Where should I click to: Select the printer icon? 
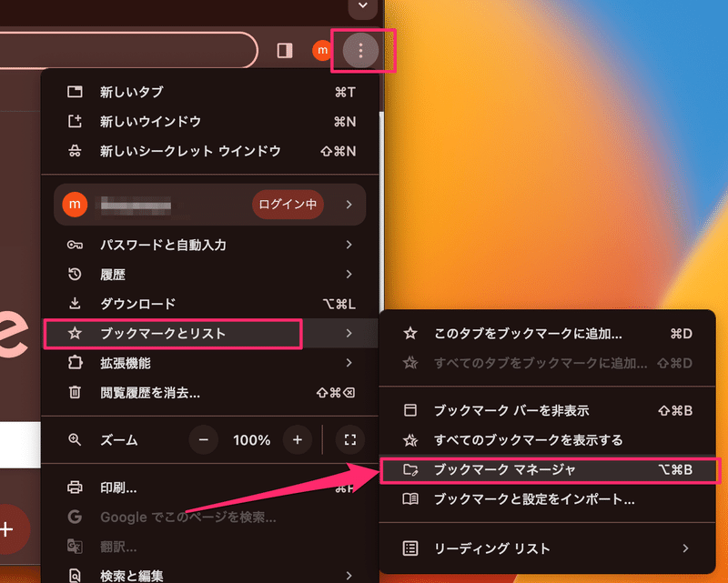click(75, 488)
